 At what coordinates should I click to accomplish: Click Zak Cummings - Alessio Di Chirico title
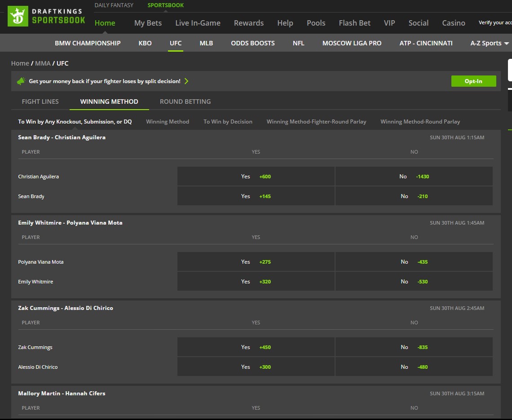[66, 308]
